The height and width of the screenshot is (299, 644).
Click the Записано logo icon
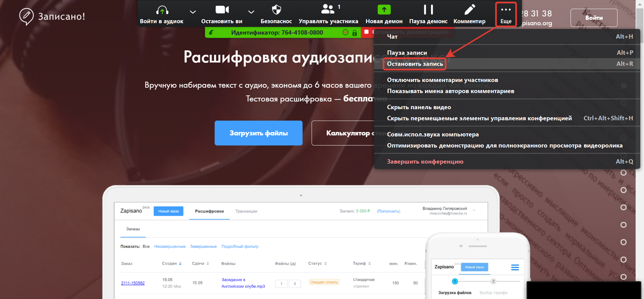pos(26,16)
